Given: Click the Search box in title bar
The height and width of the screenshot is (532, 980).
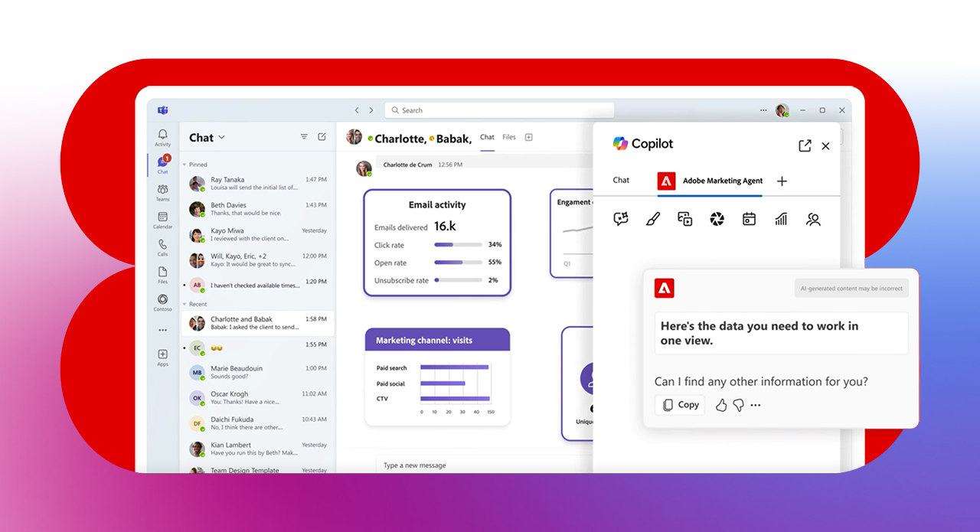Looking at the screenshot, I should tap(499, 110).
